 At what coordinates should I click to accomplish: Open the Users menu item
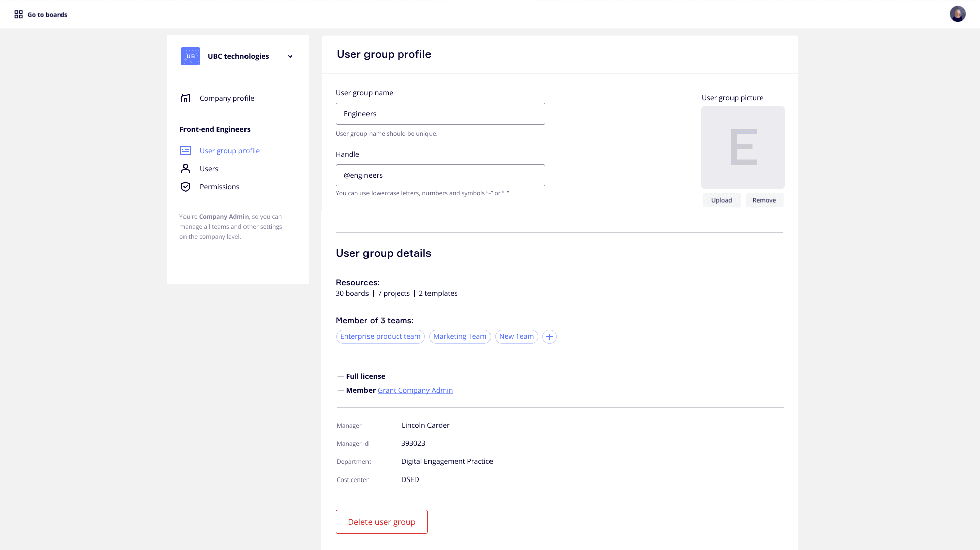(x=209, y=169)
